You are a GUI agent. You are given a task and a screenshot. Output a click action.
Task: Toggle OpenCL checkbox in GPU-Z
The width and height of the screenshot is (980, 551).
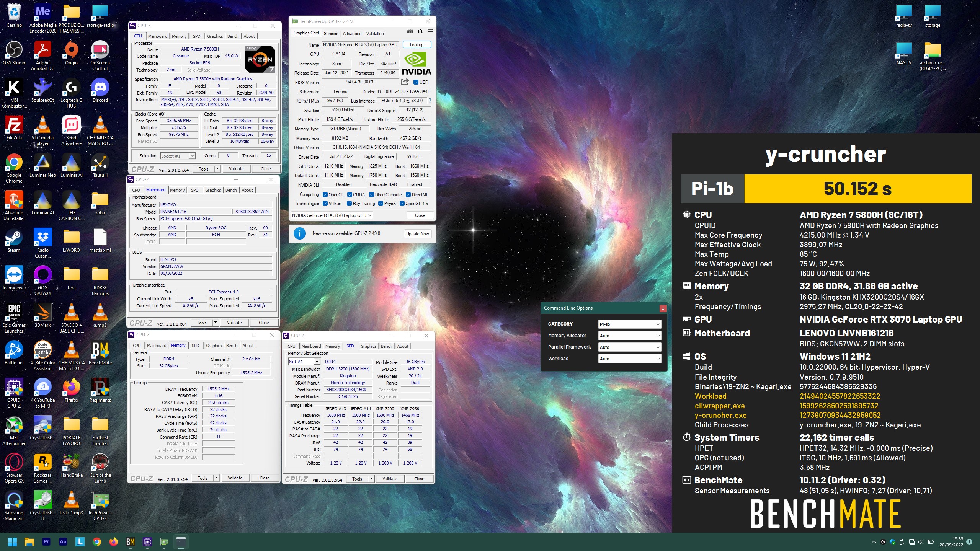point(325,195)
